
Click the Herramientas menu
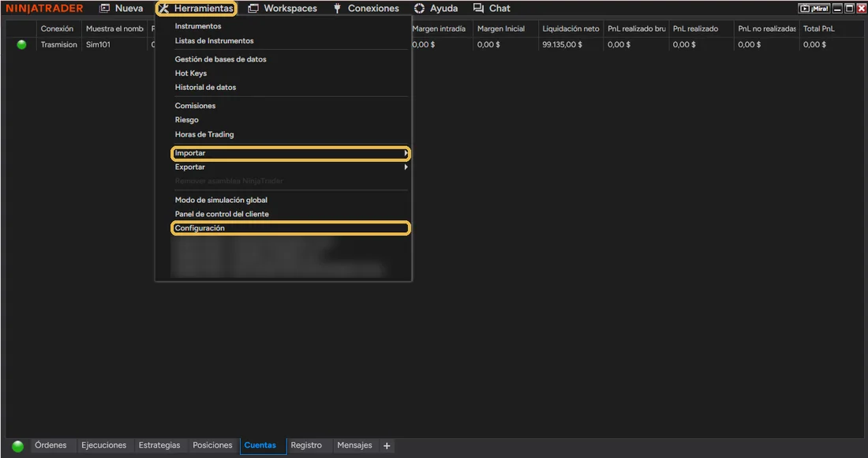pos(196,9)
